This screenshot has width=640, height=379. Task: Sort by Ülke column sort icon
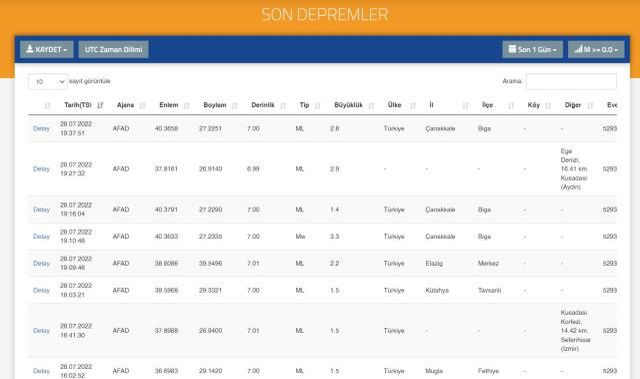click(413, 105)
